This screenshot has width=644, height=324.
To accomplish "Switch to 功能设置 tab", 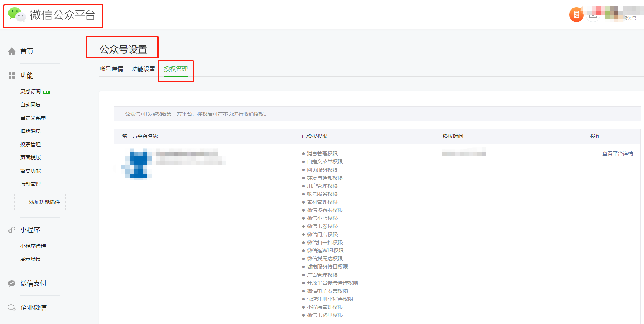I will [143, 69].
